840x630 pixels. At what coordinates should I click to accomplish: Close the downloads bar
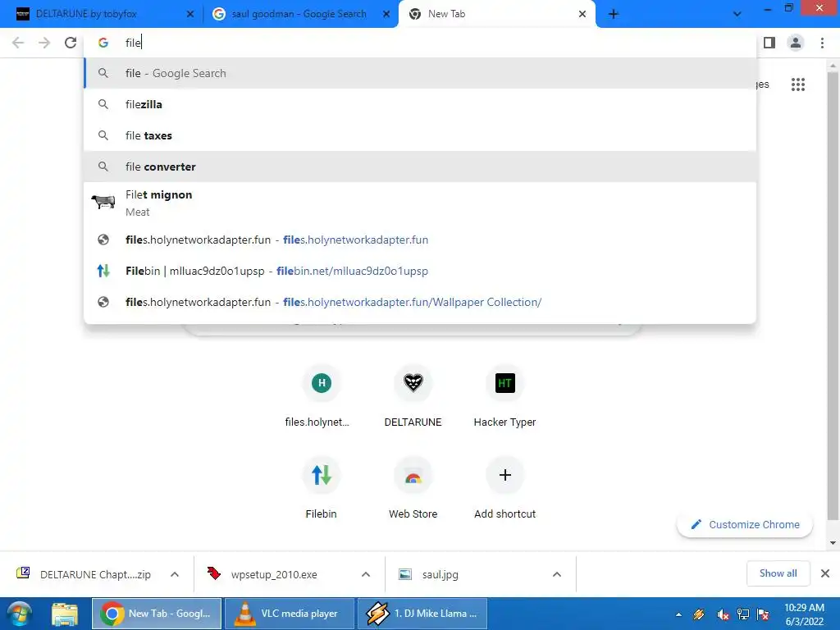tap(825, 573)
